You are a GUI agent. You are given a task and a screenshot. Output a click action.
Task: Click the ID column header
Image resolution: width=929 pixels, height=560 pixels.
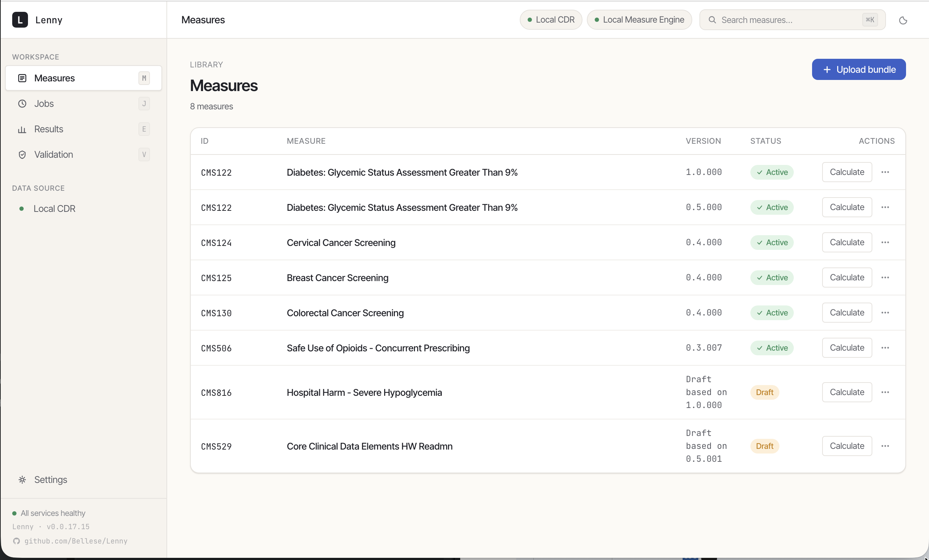click(x=204, y=141)
